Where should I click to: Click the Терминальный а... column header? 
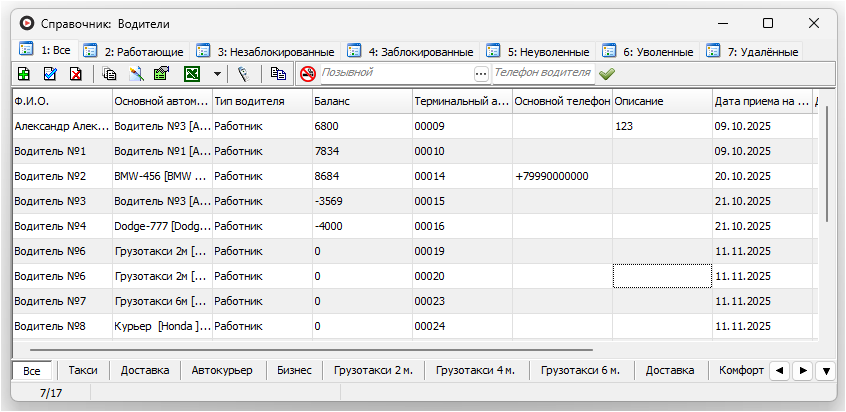tap(462, 101)
